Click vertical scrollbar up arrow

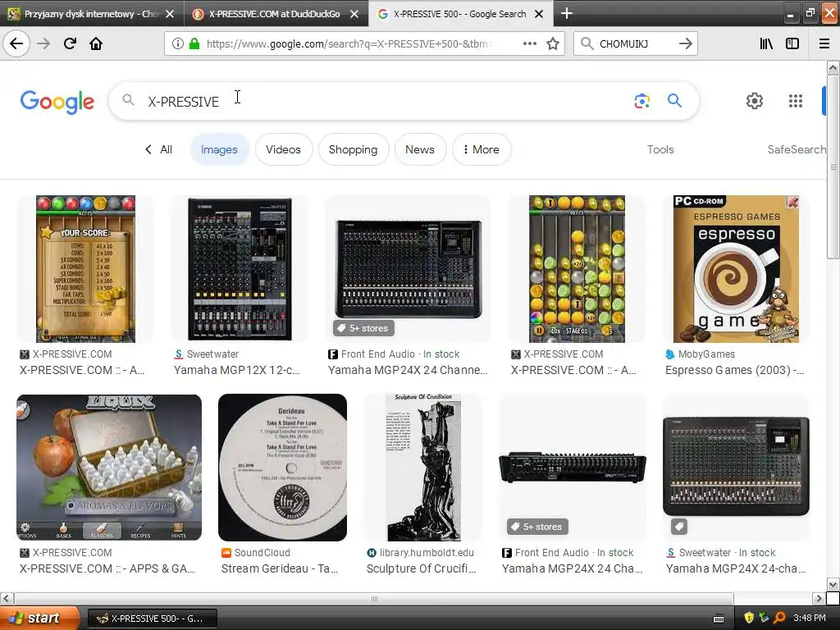pos(833,67)
